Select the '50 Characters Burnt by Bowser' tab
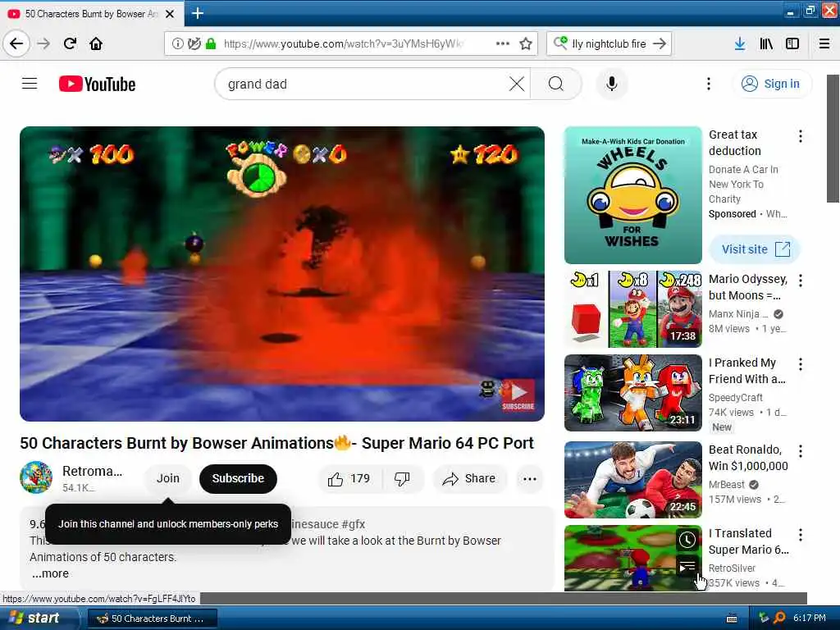 point(92,14)
